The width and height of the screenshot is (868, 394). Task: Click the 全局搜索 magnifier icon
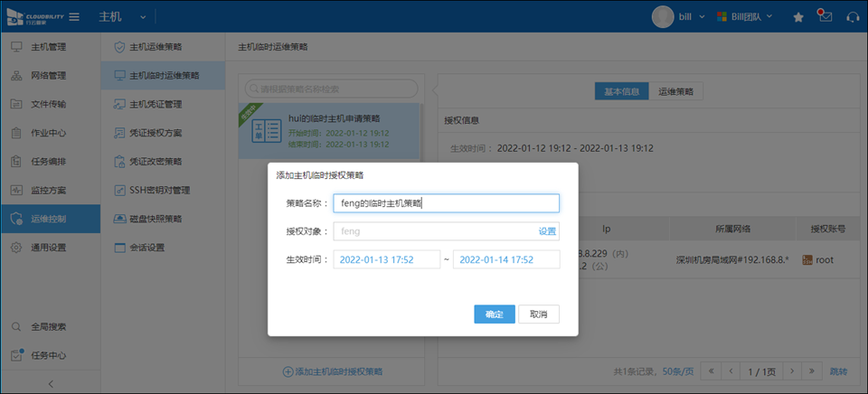pyautogui.click(x=16, y=326)
